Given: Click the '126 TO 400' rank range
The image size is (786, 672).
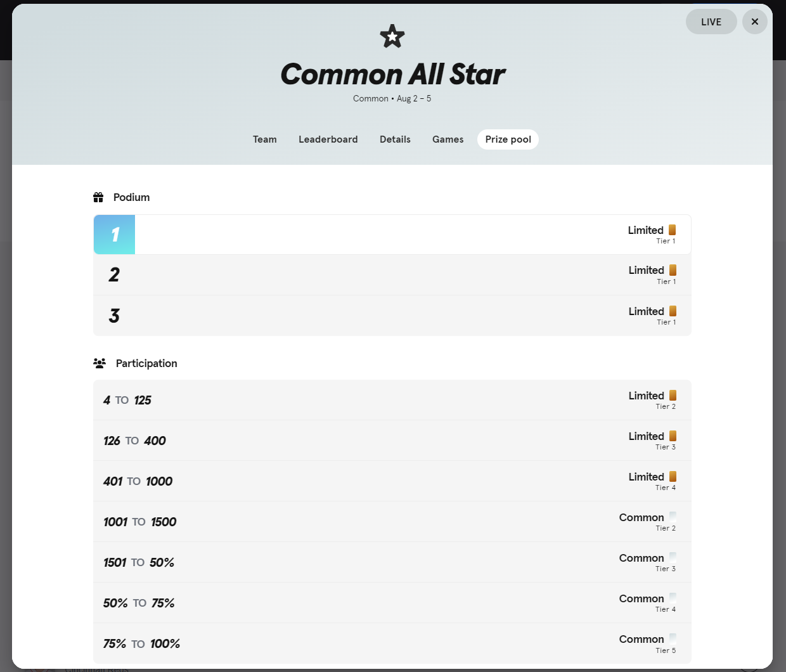Looking at the screenshot, I should 134,441.
